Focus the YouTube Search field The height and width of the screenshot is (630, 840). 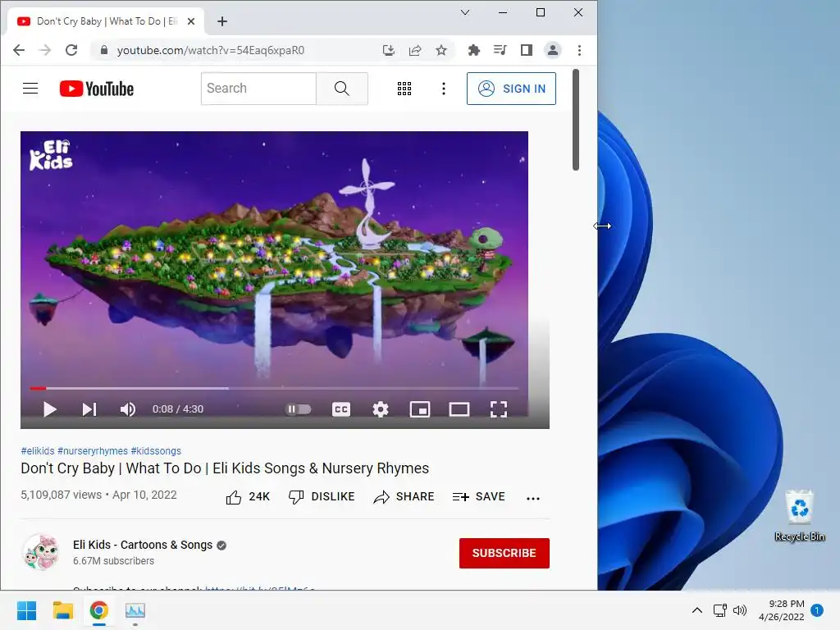258,89
